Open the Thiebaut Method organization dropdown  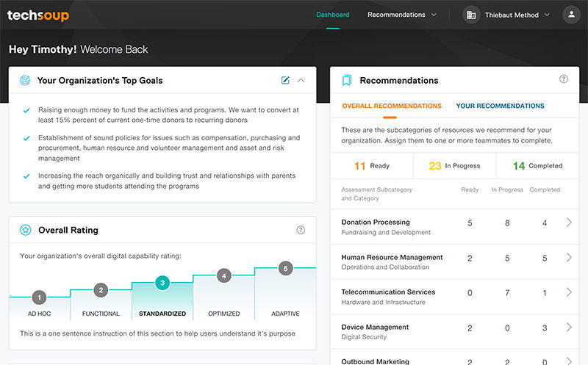(517, 15)
